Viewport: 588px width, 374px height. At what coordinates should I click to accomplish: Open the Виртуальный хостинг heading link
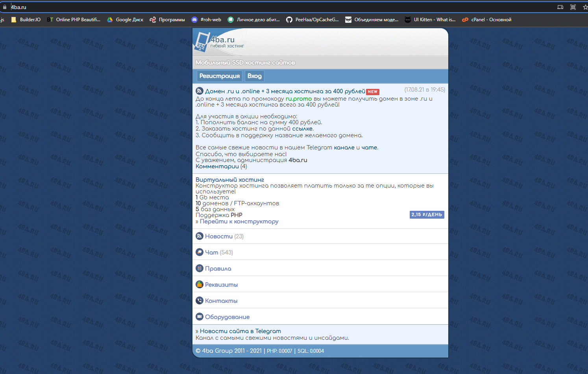(229, 180)
